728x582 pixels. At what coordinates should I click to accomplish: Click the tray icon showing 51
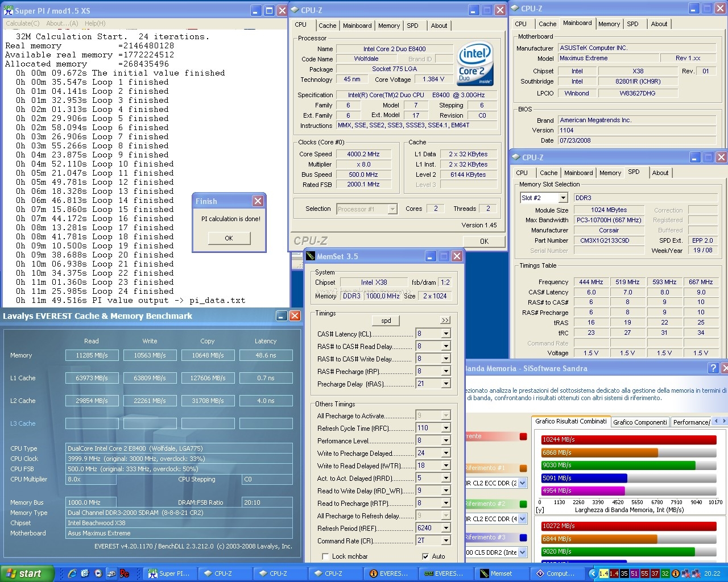pos(635,573)
